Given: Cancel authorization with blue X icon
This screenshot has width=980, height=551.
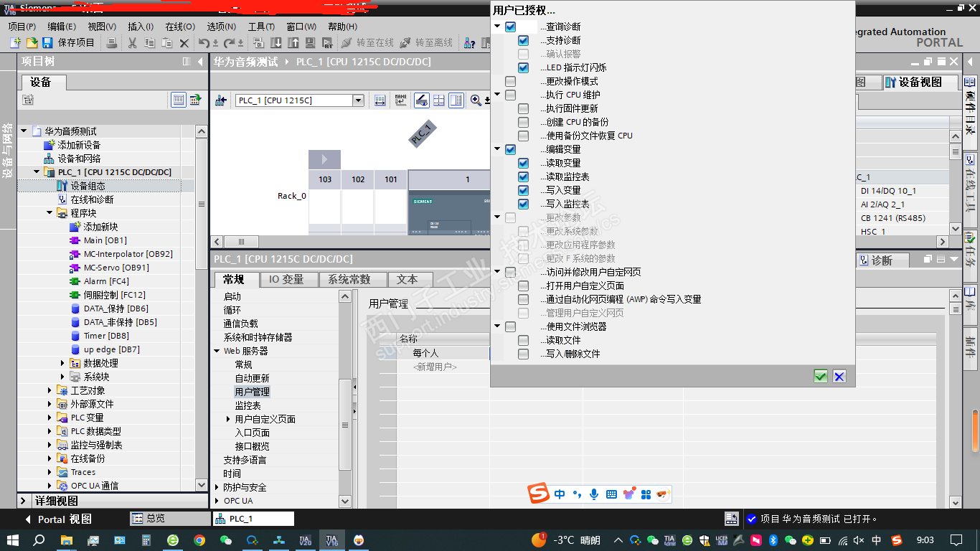Looking at the screenshot, I should (x=839, y=376).
